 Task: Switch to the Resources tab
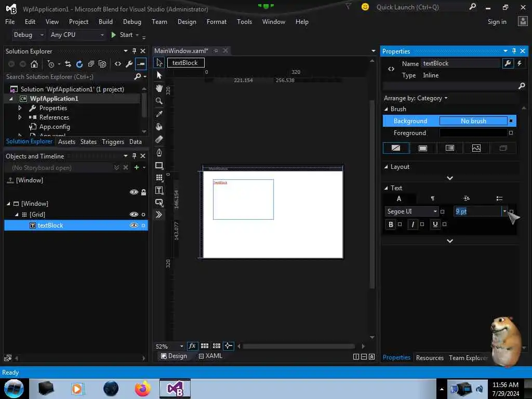tap(430, 358)
